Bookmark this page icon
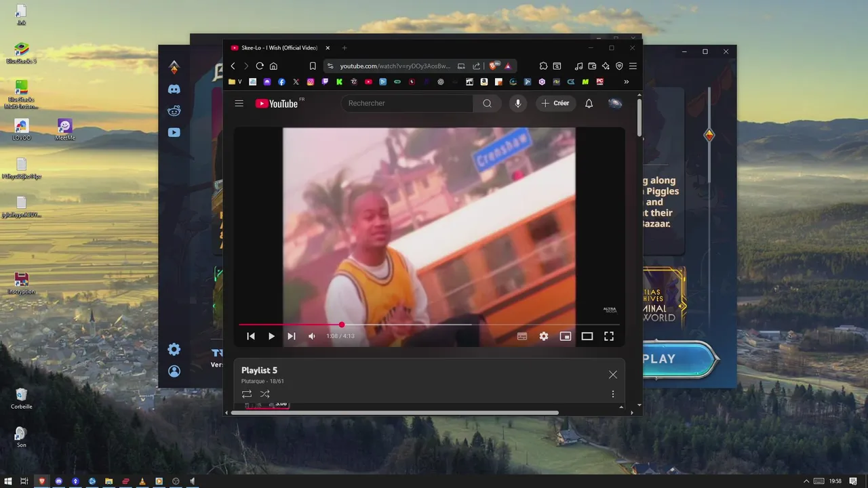The height and width of the screenshot is (488, 868). coord(313,66)
